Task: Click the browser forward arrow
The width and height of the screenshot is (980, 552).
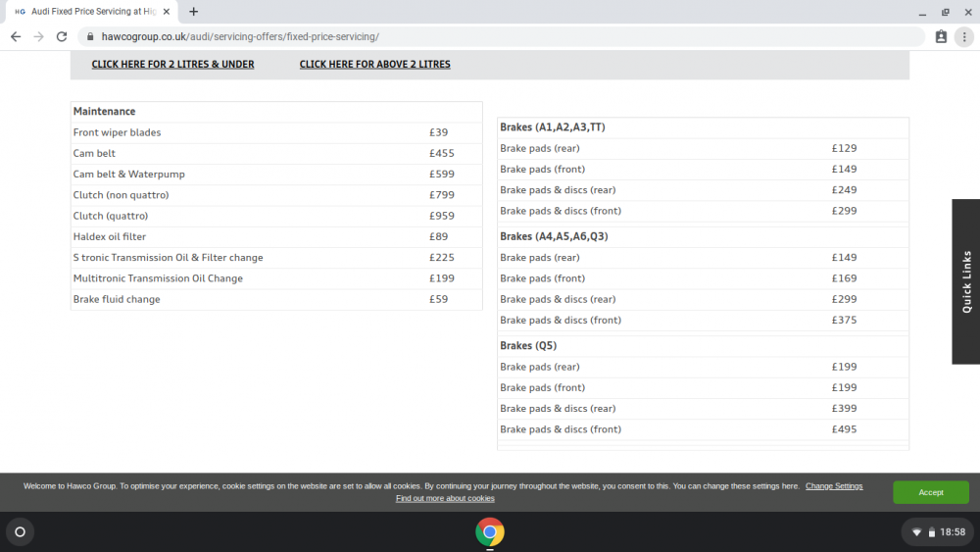Action: click(x=39, y=37)
